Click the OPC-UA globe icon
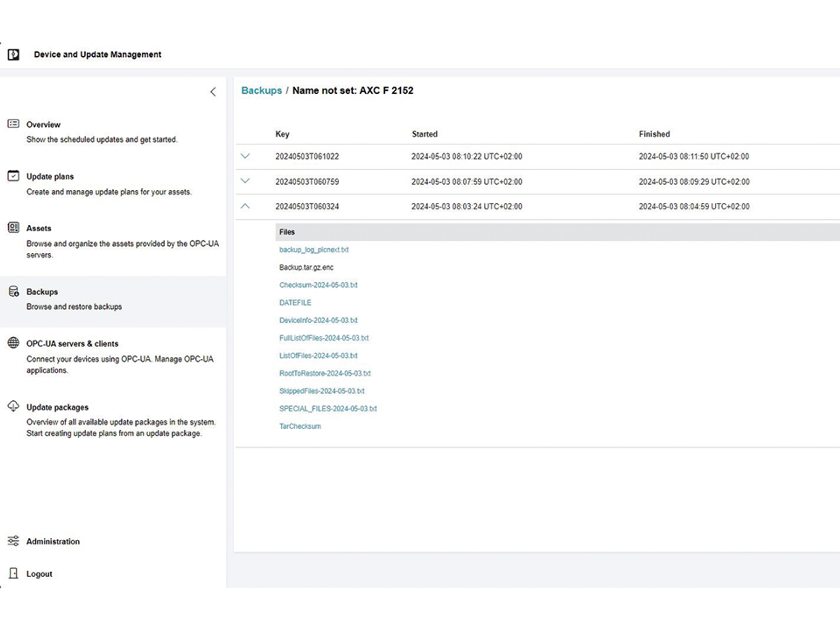840x630 pixels. (13, 343)
